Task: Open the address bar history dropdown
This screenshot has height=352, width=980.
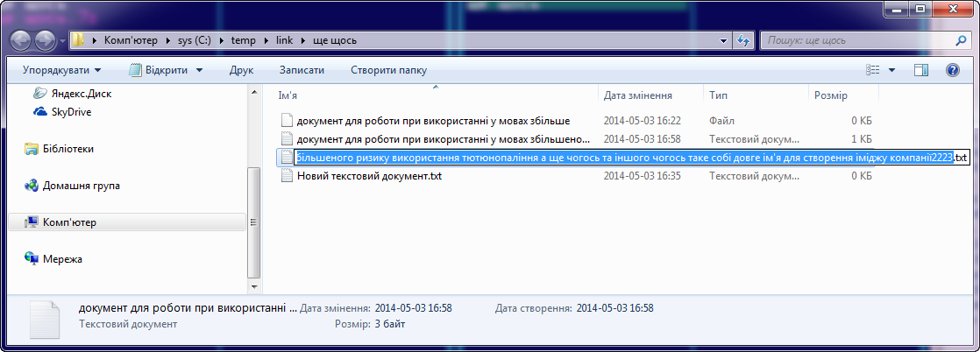Action: [x=724, y=40]
